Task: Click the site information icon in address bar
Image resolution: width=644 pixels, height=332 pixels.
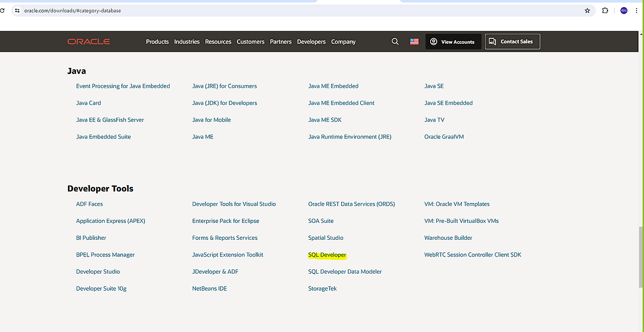Action: pos(17,11)
